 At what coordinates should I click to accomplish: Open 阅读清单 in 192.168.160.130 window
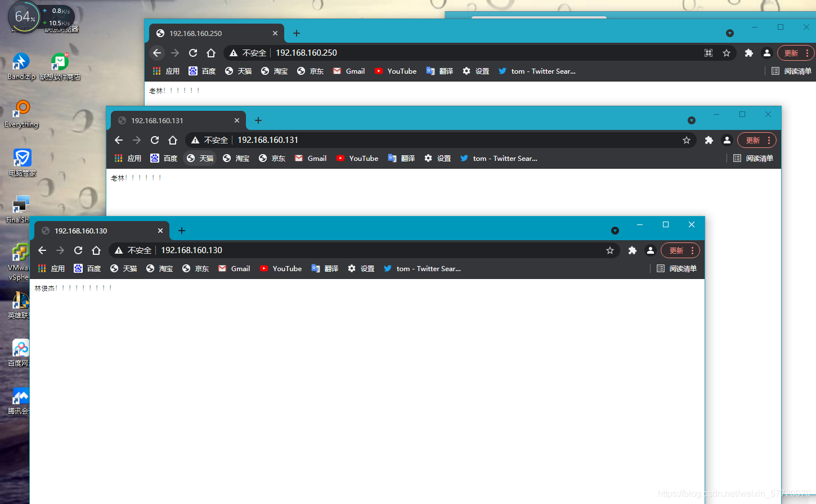point(676,269)
